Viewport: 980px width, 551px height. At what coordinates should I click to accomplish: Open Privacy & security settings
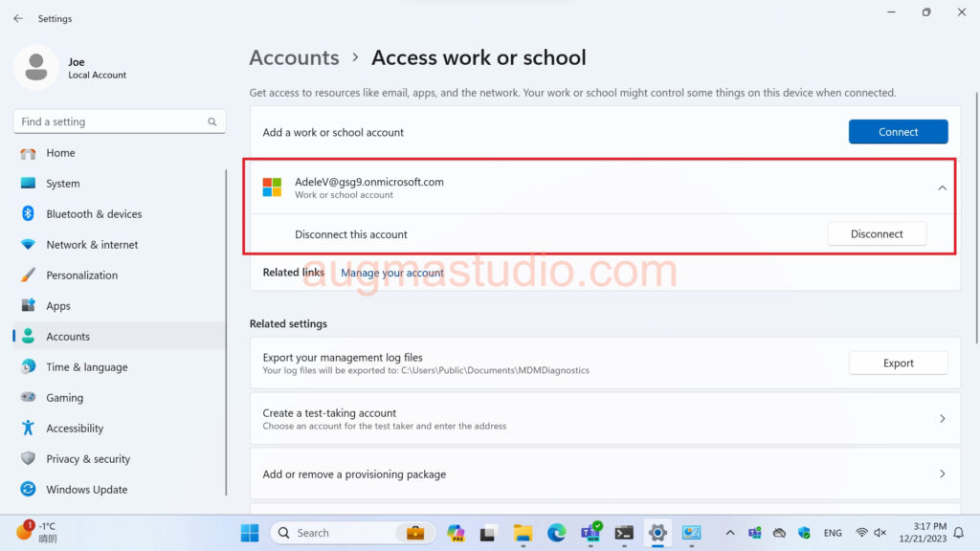pyautogui.click(x=88, y=459)
